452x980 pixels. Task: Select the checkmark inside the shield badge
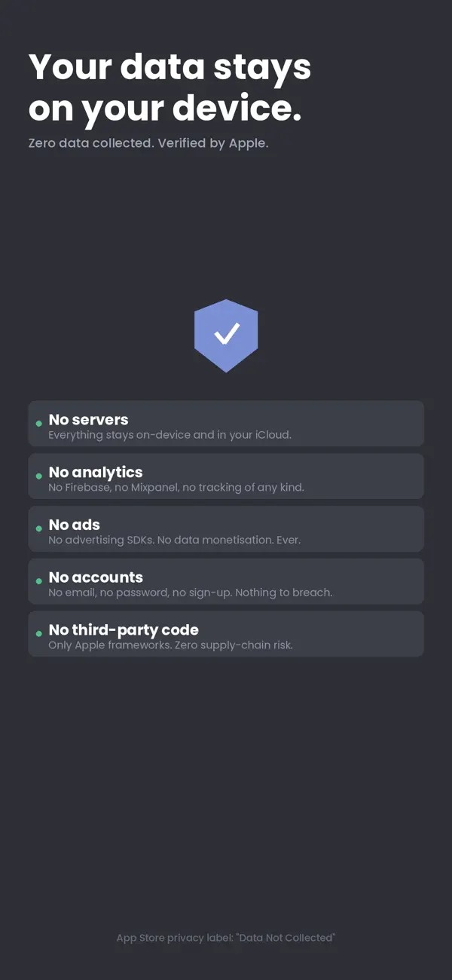(x=226, y=335)
